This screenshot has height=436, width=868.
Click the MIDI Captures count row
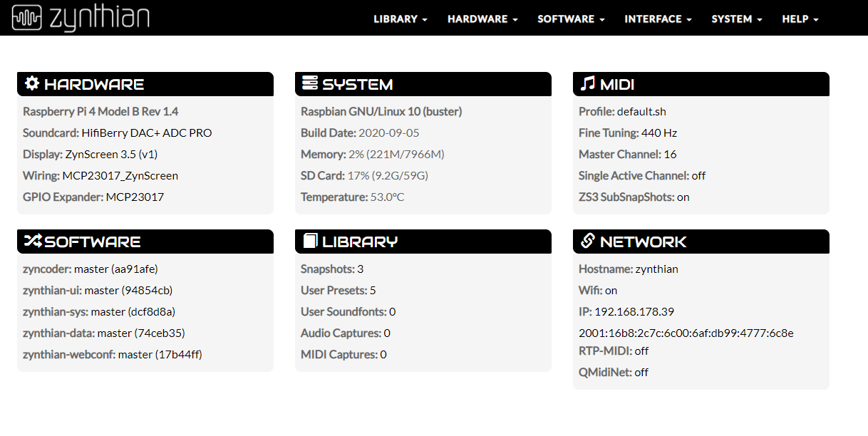[343, 354]
